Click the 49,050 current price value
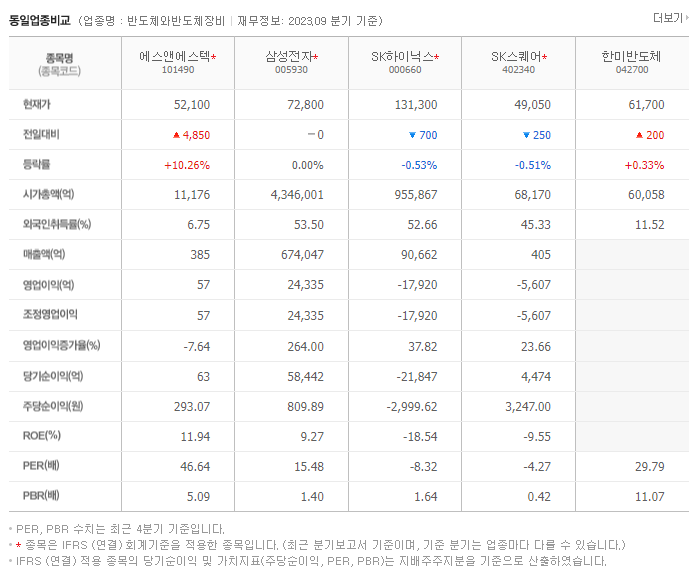694x579 pixels. (532, 105)
